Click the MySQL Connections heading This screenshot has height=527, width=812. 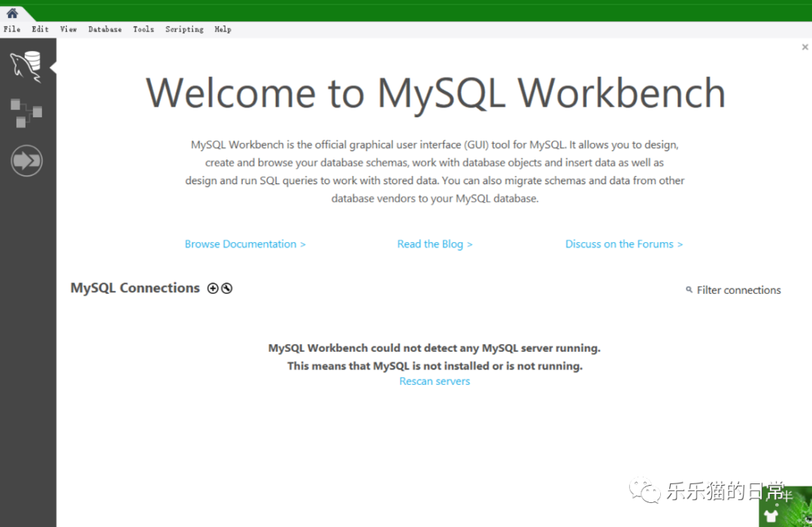(x=135, y=288)
